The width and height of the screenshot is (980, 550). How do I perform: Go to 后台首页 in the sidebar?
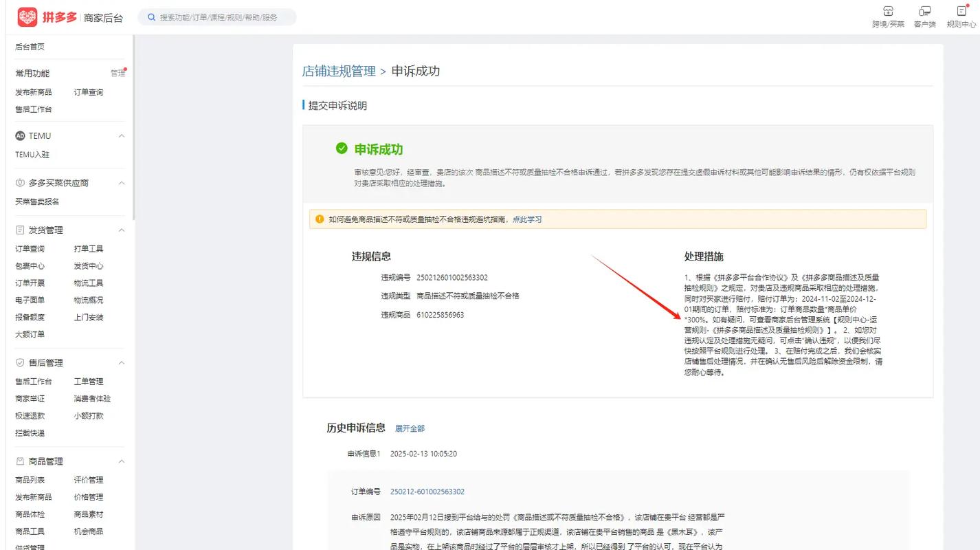pyautogui.click(x=30, y=47)
